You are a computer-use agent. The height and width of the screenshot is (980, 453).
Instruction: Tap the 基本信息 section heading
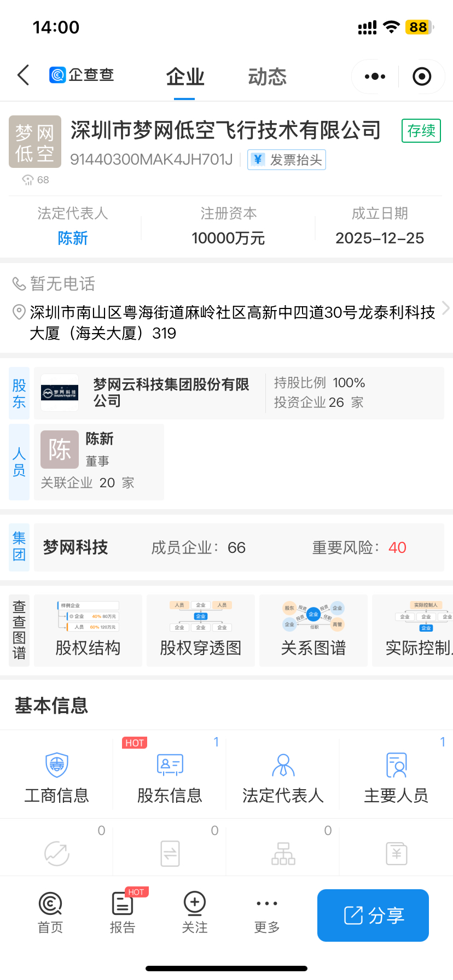coord(51,705)
